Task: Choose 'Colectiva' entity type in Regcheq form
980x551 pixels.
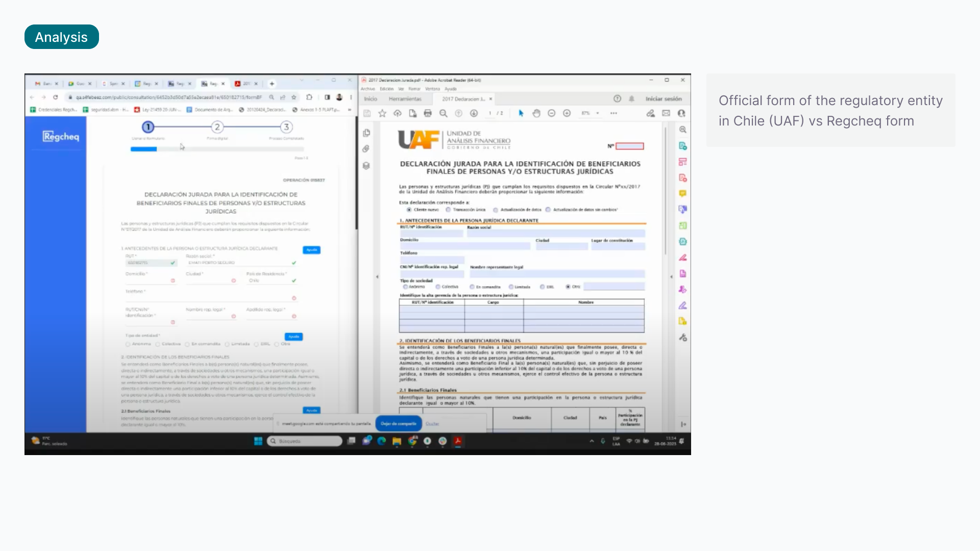Action: (158, 344)
